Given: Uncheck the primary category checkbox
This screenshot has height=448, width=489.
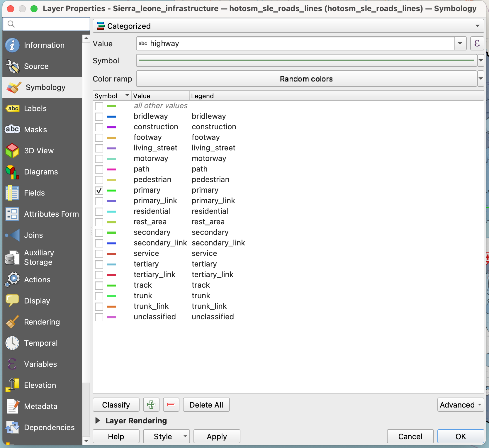Looking at the screenshot, I should (99, 191).
